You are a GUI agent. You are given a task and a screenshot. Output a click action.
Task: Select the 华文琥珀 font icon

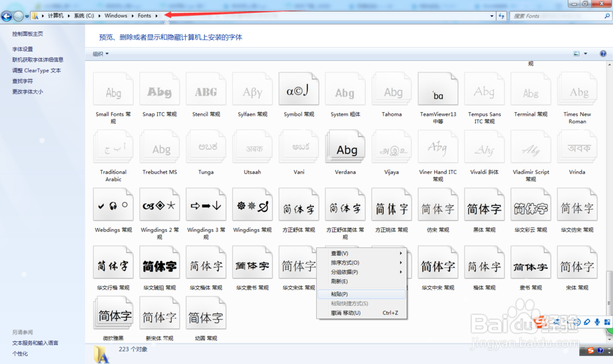click(x=159, y=263)
